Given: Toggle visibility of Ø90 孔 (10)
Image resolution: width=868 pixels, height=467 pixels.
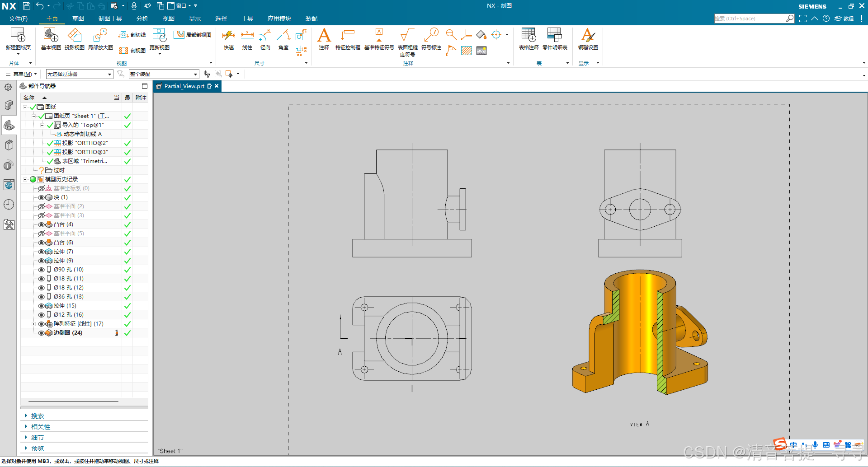Looking at the screenshot, I should click(x=41, y=270).
